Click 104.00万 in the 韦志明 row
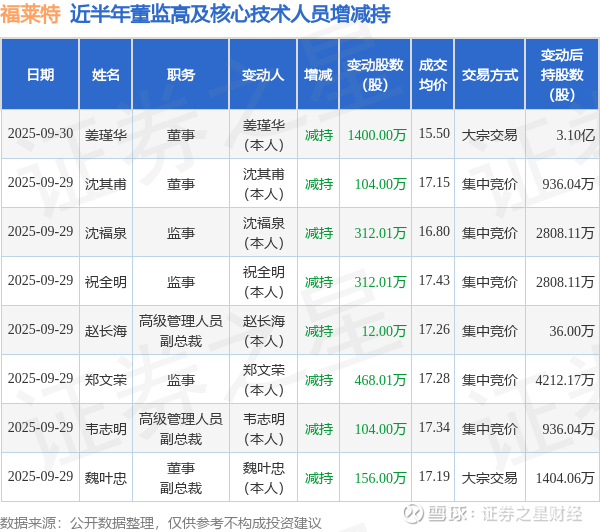 coord(380,429)
